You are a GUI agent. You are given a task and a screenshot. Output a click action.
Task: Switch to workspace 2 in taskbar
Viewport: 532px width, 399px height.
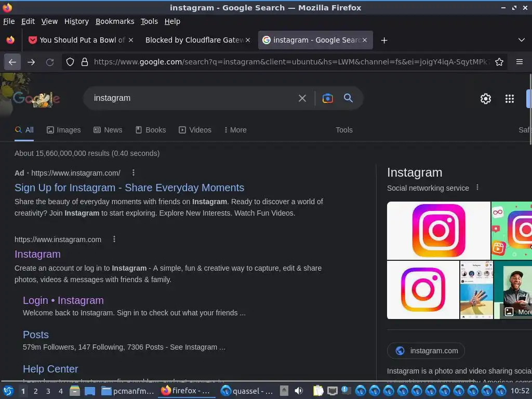tap(36, 391)
